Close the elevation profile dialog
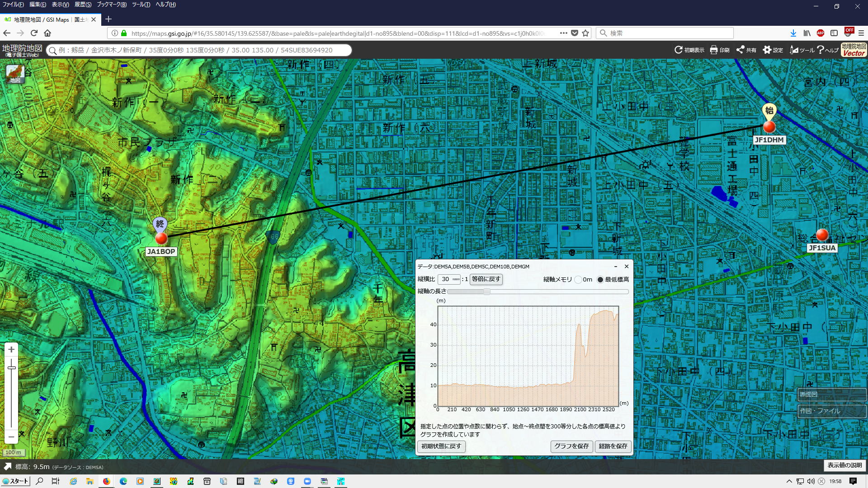868x488 pixels. click(x=627, y=267)
